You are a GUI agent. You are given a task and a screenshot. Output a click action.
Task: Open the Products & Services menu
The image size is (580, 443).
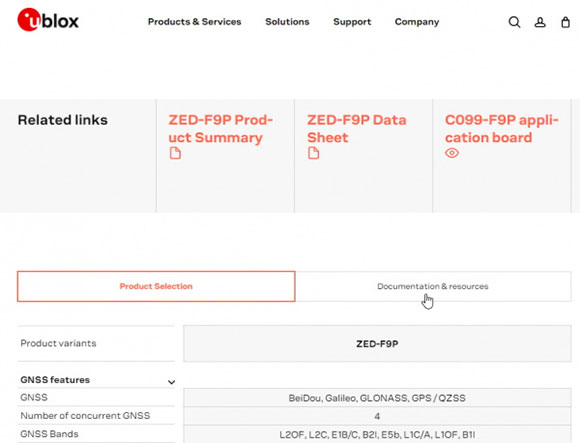(195, 22)
